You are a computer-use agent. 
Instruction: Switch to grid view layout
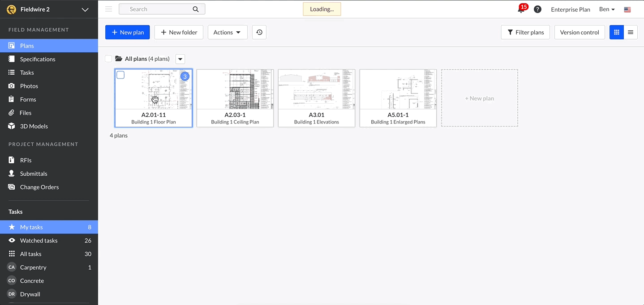617,32
